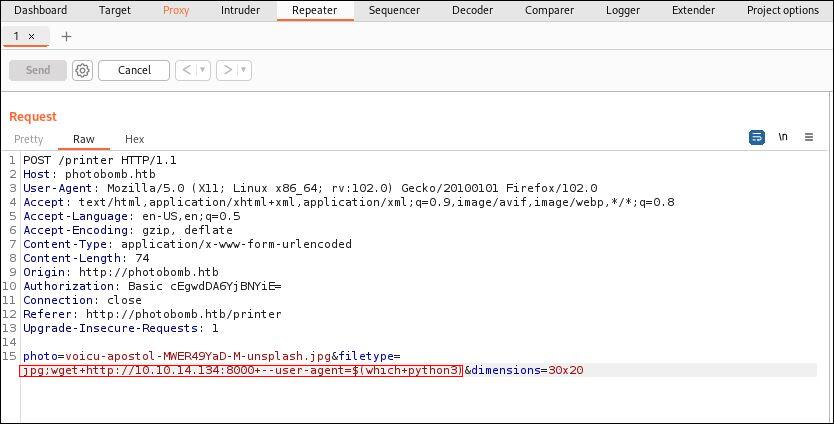Viewport: 834px width, 424px height.
Task: Click the photo parameter value
Action: point(198,356)
